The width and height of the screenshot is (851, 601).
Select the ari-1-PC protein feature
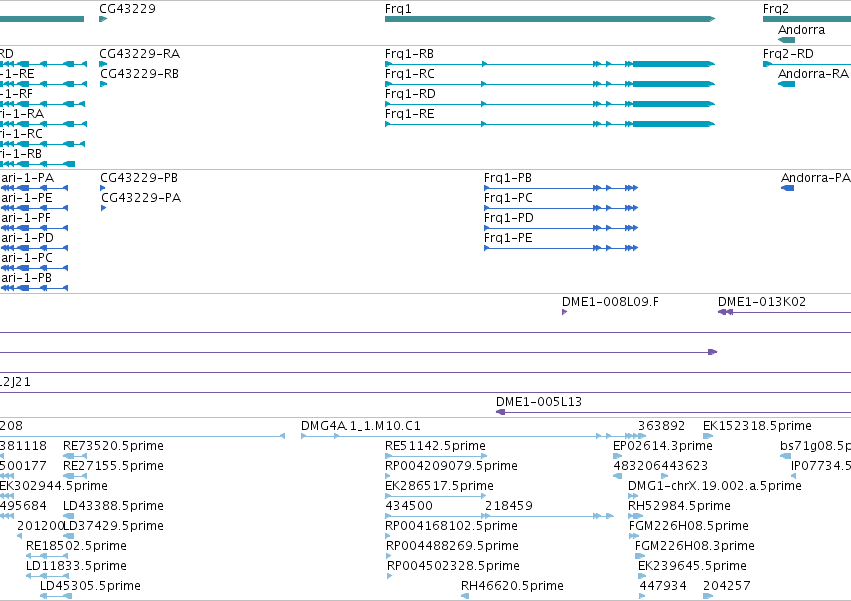(x=34, y=268)
